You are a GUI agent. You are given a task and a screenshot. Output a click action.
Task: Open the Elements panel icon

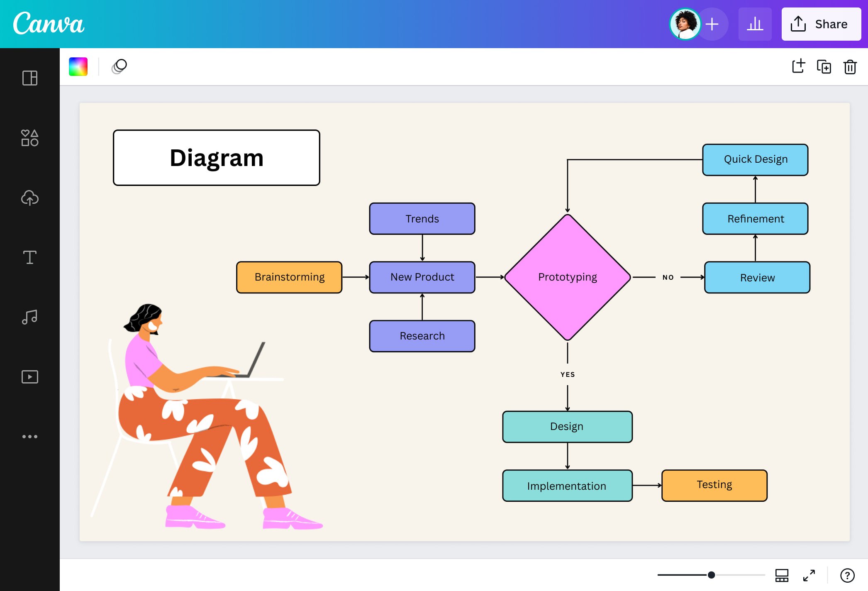(29, 138)
